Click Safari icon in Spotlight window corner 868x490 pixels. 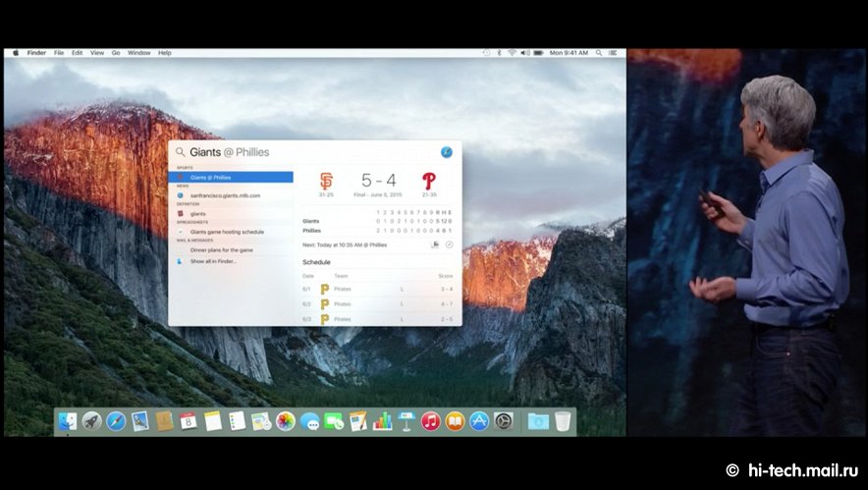coord(446,152)
